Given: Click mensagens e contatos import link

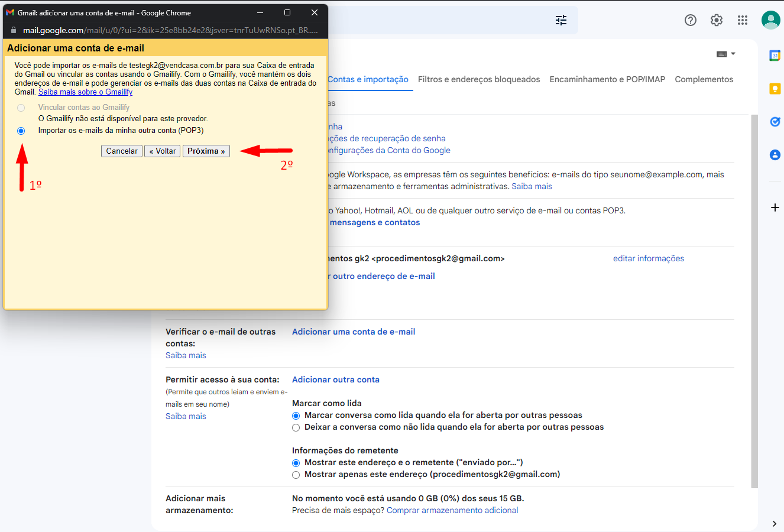Looking at the screenshot, I should [x=375, y=222].
